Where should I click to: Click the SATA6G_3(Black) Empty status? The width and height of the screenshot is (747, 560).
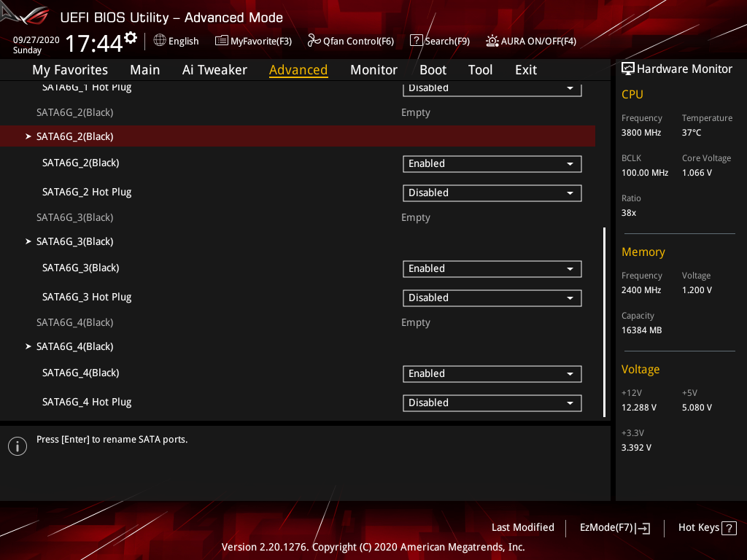coord(415,217)
